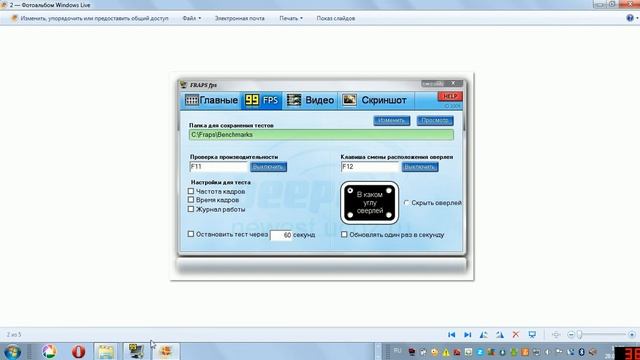640x360 pixels.
Task: Click the fit-to-window icon beside the zoom controls
Action: [x=556, y=335]
